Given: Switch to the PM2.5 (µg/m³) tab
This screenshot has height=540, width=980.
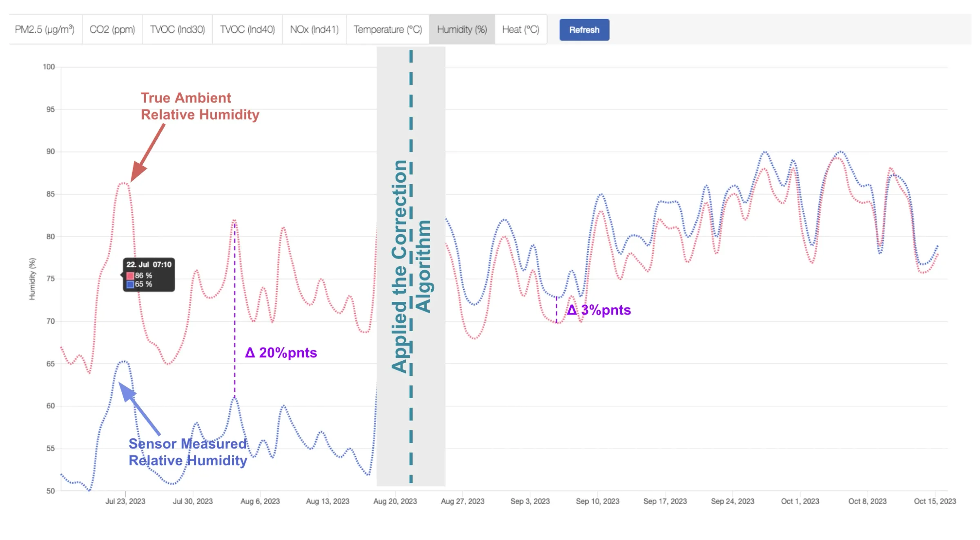Looking at the screenshot, I should tap(45, 29).
